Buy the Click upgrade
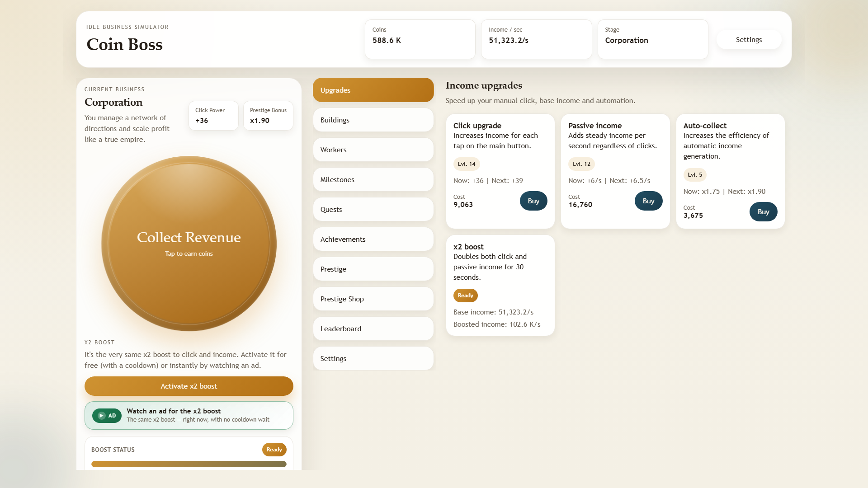The image size is (868, 488). click(x=533, y=201)
